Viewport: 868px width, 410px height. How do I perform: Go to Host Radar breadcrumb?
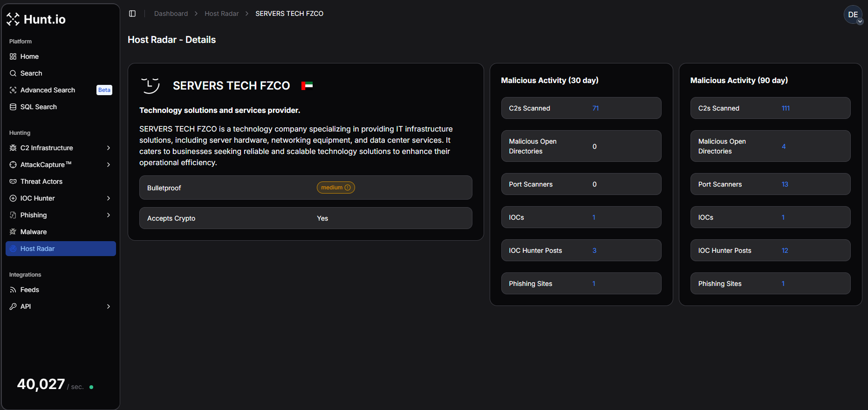[222, 14]
